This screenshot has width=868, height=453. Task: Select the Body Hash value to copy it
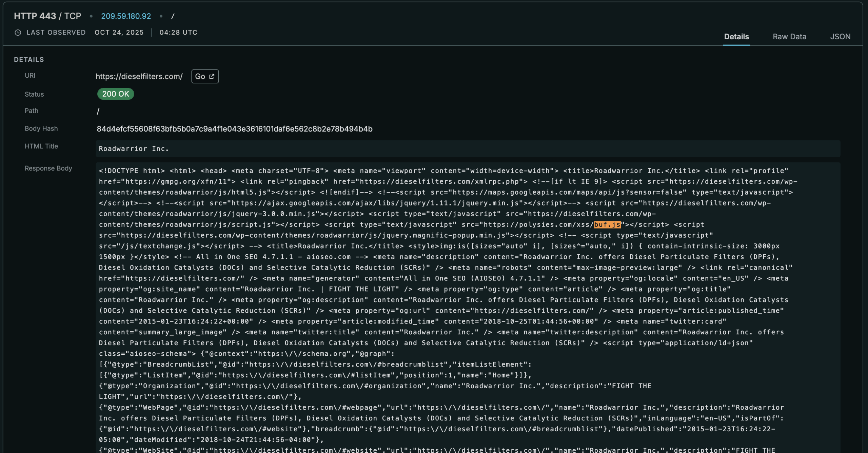[235, 129]
